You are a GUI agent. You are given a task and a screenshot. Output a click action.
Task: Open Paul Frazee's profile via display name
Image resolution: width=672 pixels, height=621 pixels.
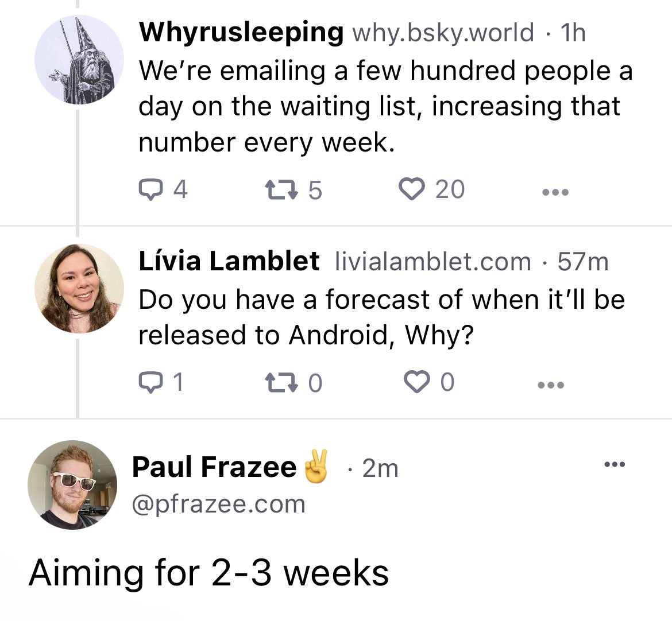[214, 467]
